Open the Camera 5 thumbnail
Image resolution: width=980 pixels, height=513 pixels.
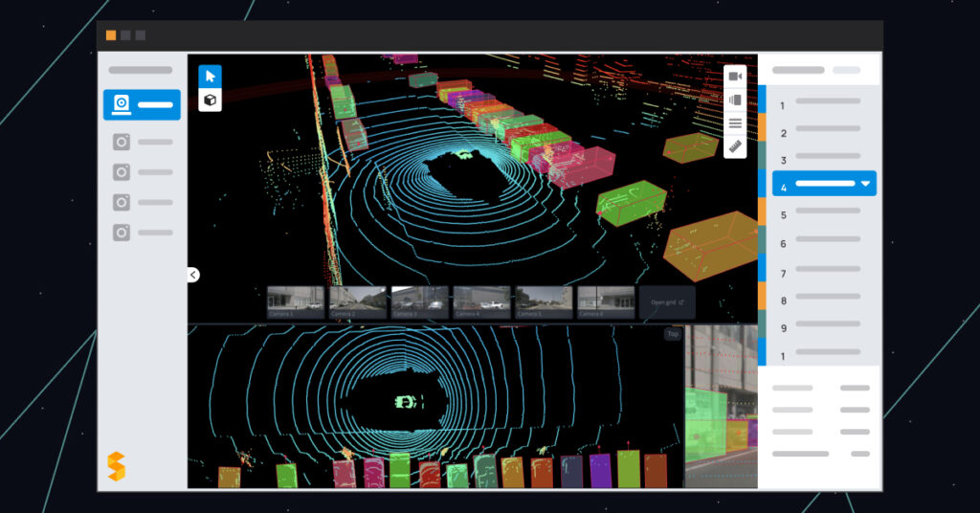tap(544, 303)
